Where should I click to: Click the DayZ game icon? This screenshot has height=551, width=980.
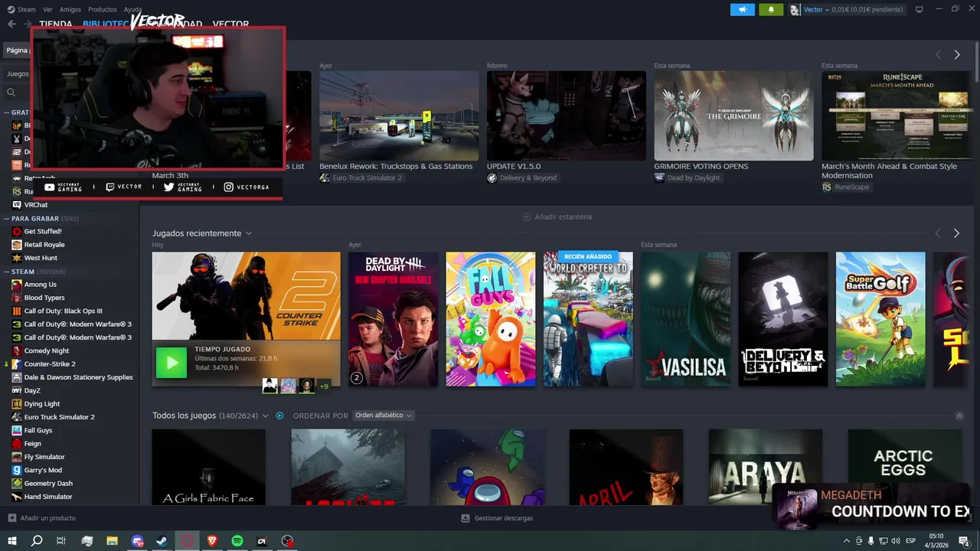pyautogui.click(x=17, y=390)
